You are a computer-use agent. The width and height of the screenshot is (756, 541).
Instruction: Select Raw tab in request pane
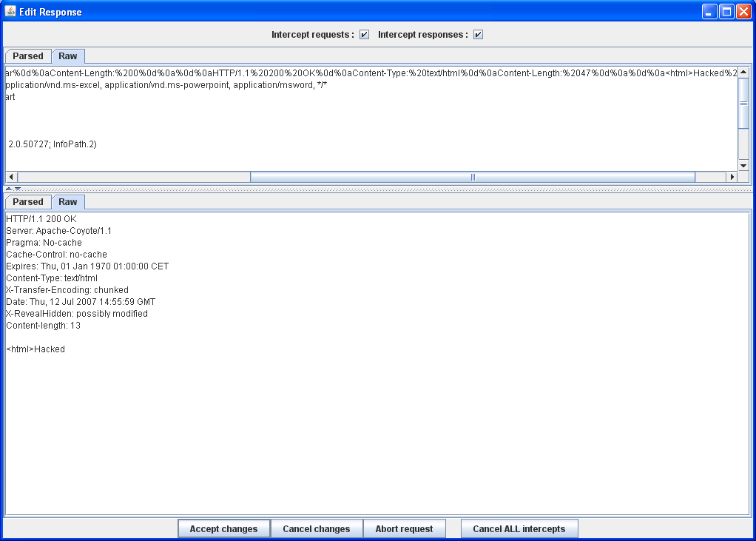point(68,56)
